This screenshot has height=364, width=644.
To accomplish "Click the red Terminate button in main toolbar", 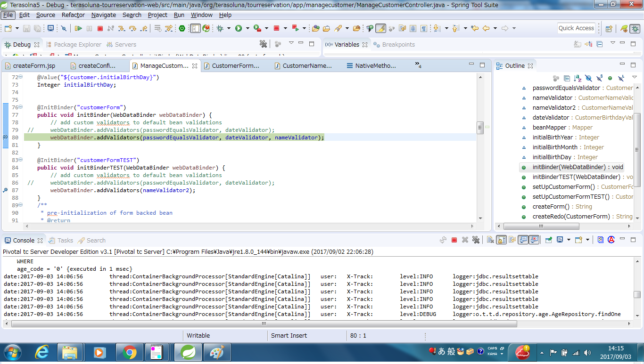I will coord(100,28).
